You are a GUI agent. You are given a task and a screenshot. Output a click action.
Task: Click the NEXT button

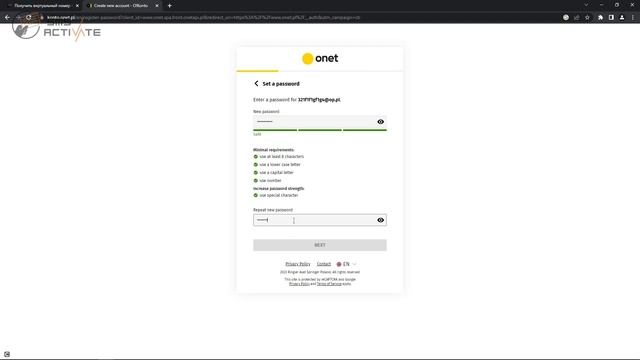pos(320,245)
